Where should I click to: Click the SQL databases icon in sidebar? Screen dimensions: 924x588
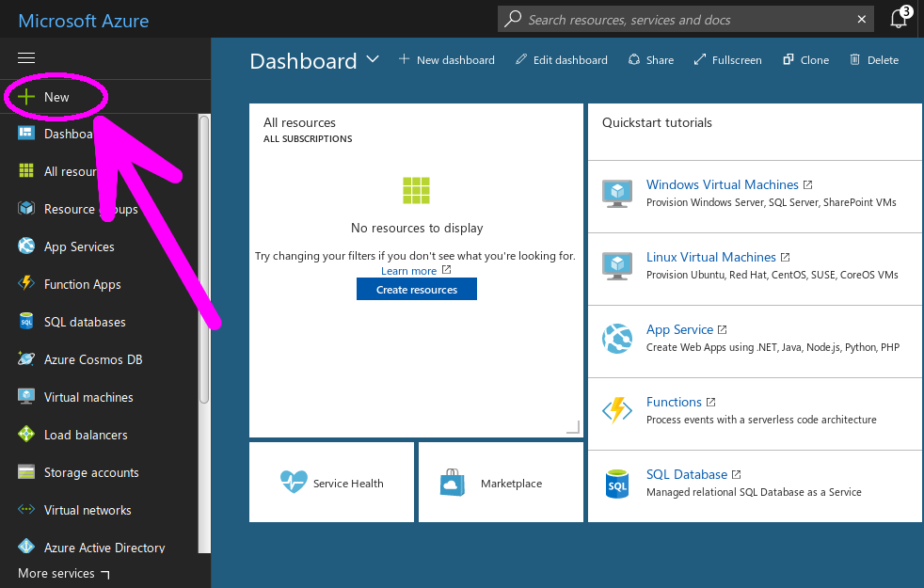26,321
